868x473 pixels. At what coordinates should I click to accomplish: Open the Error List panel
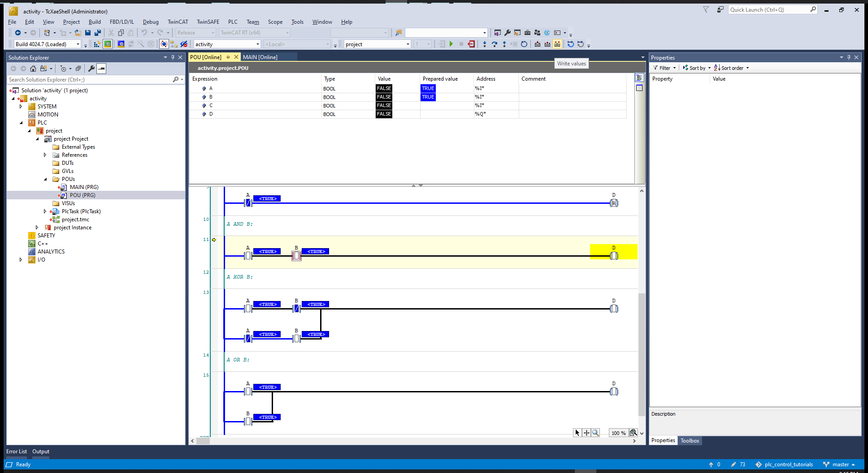coord(17,451)
